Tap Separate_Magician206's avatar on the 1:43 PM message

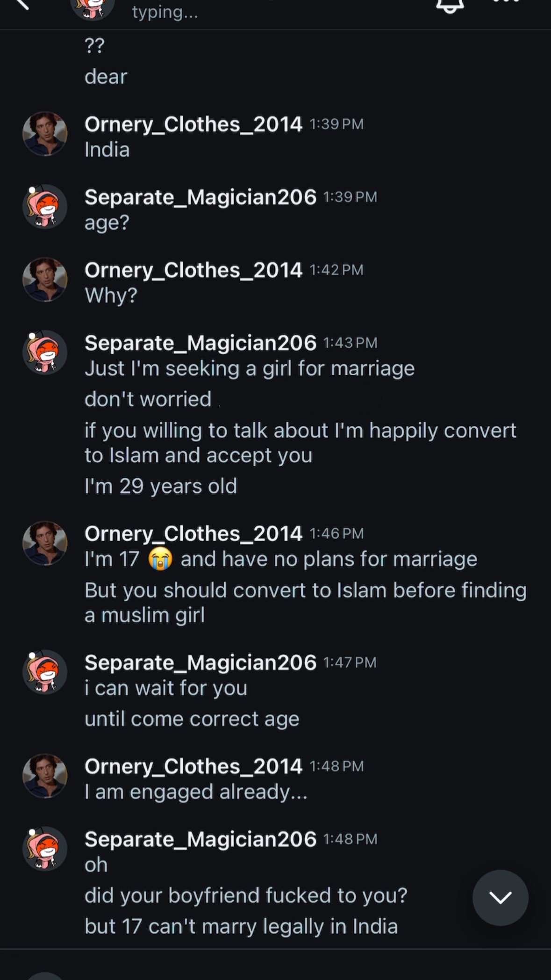[x=45, y=353]
